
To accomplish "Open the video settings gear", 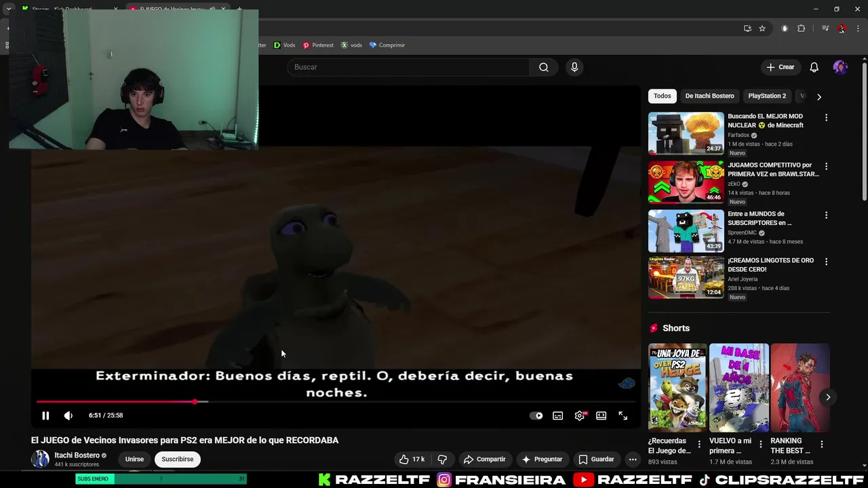I will [580, 415].
